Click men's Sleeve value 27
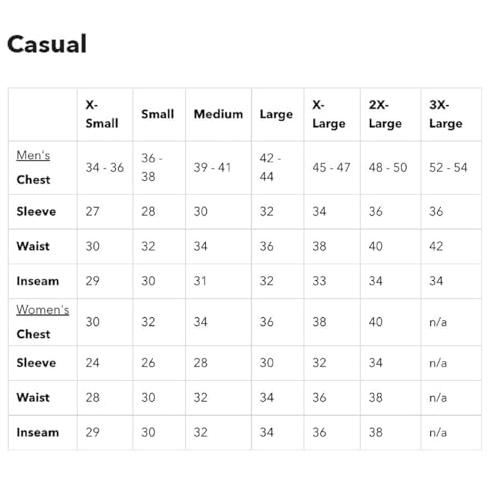489x489 pixels. click(92, 211)
